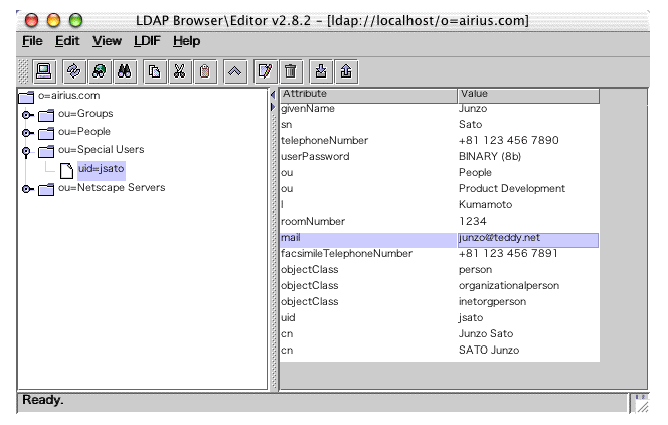The height and width of the screenshot is (425, 668).
Task: Select the ou=Groups tree label
Action: [x=86, y=114]
